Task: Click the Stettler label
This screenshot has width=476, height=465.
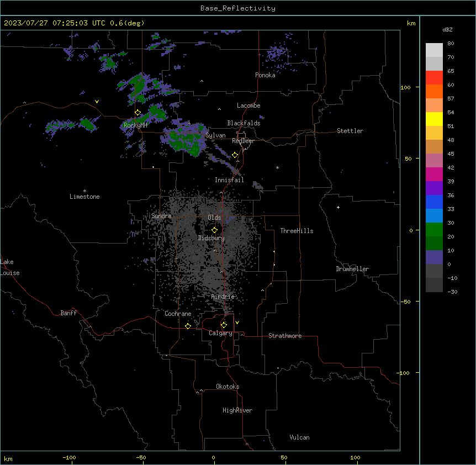Action: click(x=350, y=131)
